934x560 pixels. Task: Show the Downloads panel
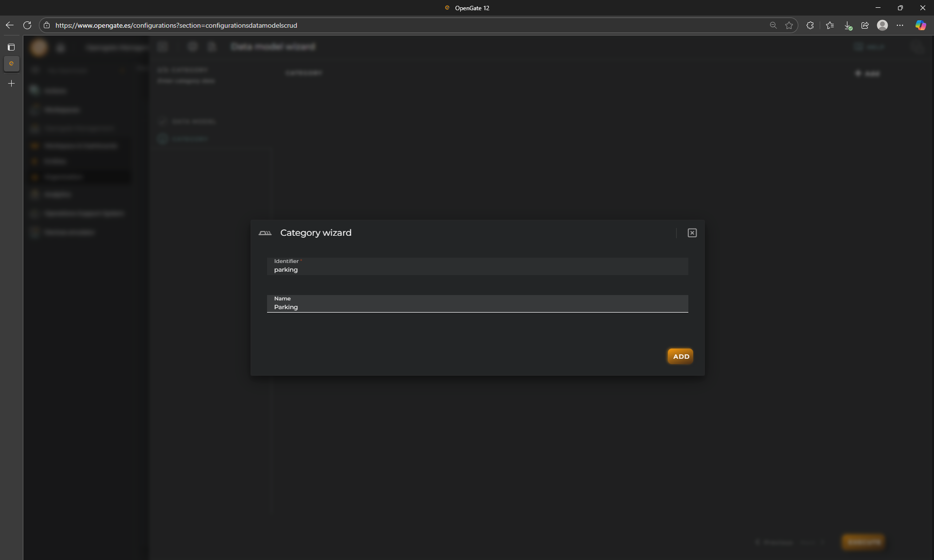pyautogui.click(x=847, y=25)
